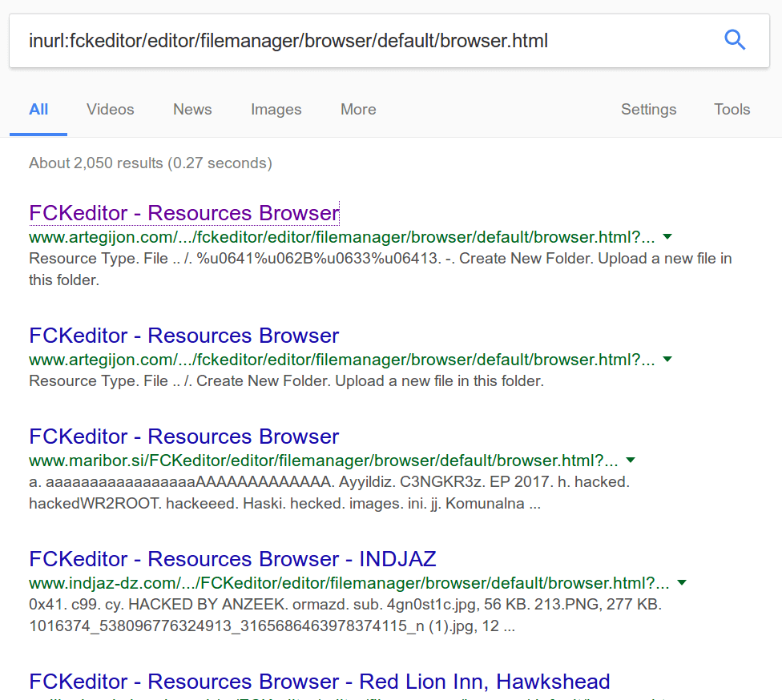
Task: Focus the search query input field
Action: tap(361, 40)
